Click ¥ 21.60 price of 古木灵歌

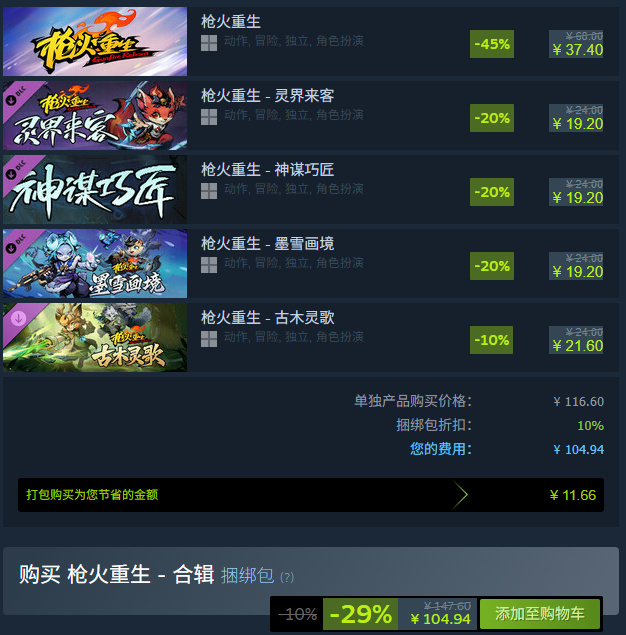(578, 346)
